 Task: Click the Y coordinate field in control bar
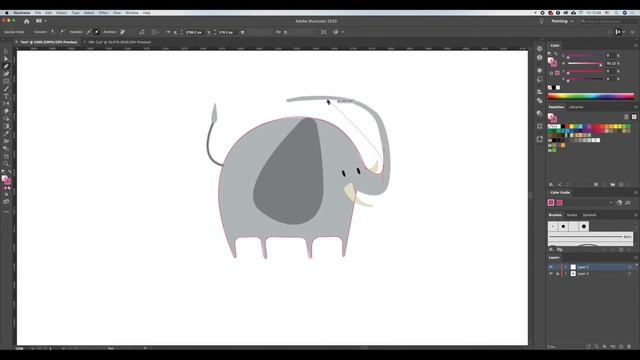click(x=227, y=32)
